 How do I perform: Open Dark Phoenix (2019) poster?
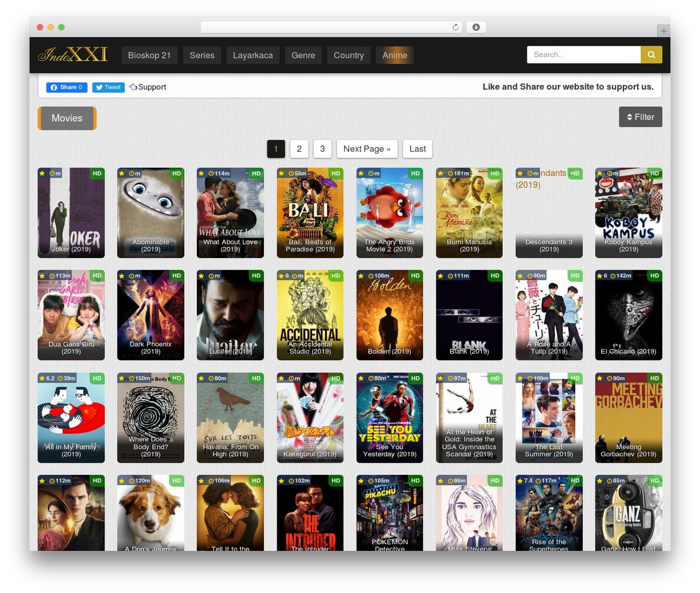[x=151, y=315]
